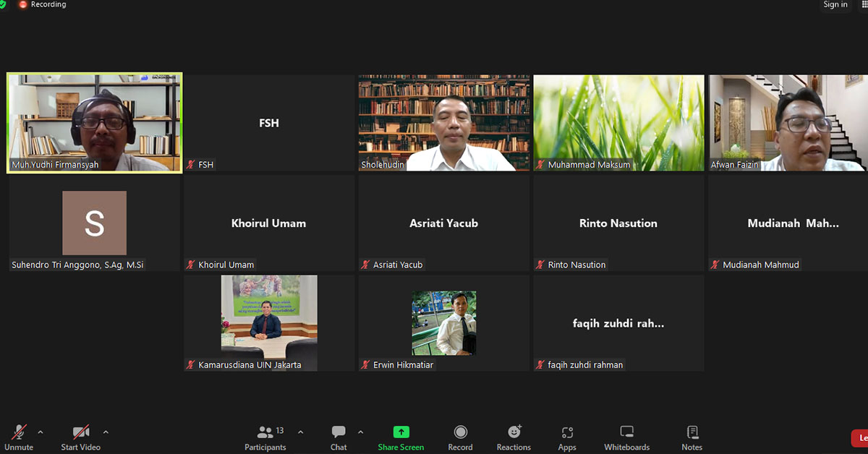
Task: Unmute the microphone
Action: (x=19, y=437)
